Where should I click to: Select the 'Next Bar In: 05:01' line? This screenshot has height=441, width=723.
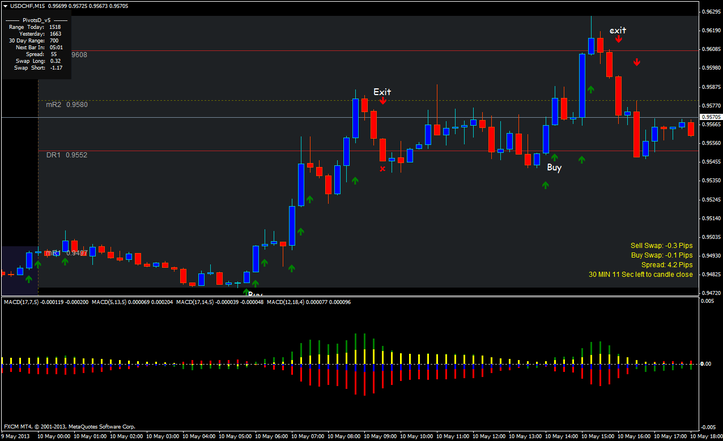(x=39, y=48)
